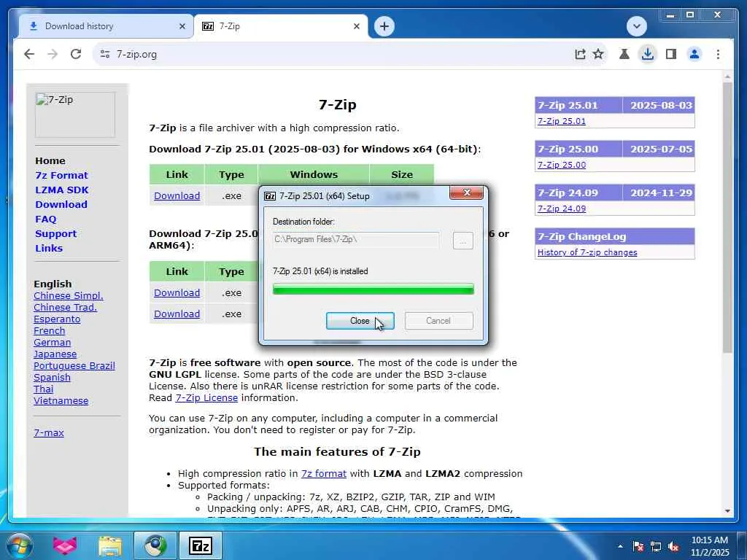Screen dimensions: 747x560
Task: Expand tab search dropdown arrow
Action: tap(637, 26)
